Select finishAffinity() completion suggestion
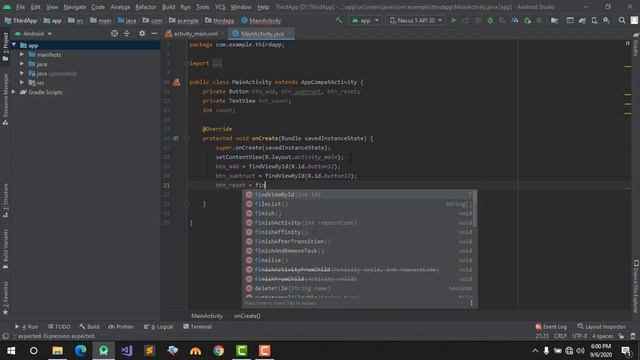Viewport: 640px width, 360px height. pyautogui.click(x=358, y=232)
